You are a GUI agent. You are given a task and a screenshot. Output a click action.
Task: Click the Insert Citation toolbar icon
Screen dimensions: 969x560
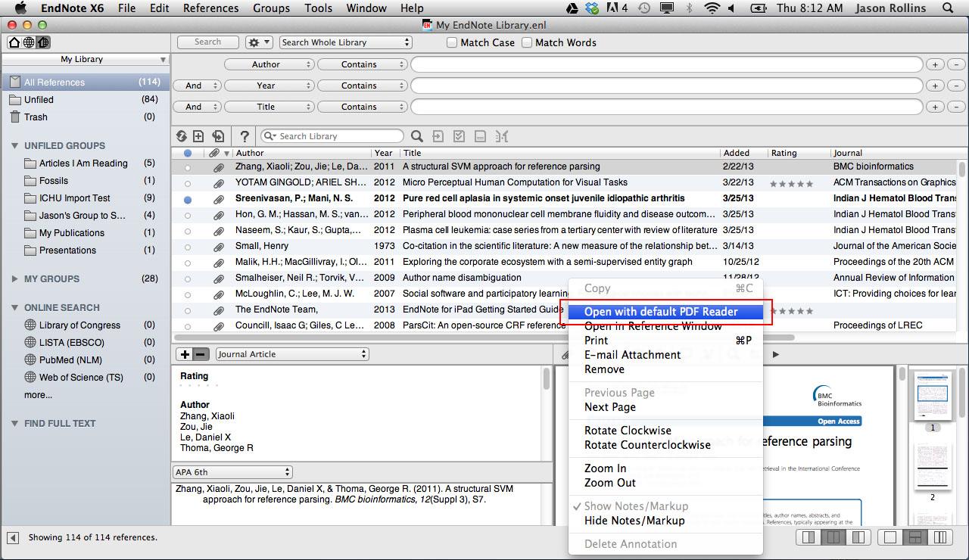pos(438,136)
